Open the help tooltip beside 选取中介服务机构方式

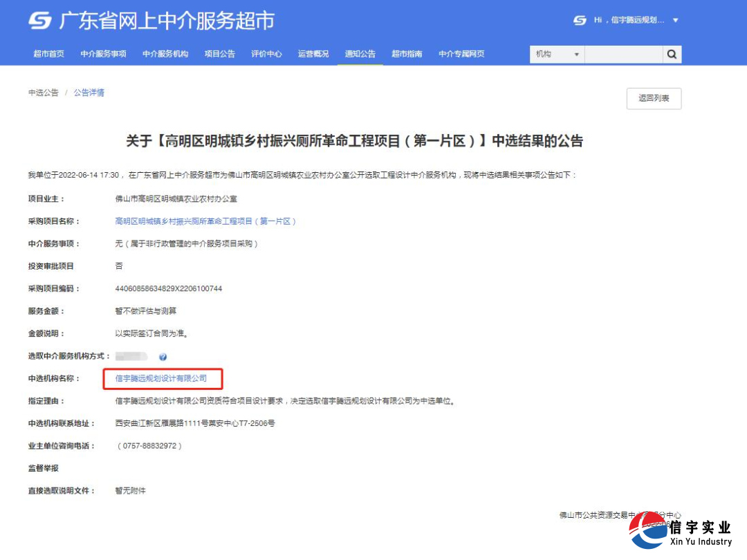coord(163,357)
